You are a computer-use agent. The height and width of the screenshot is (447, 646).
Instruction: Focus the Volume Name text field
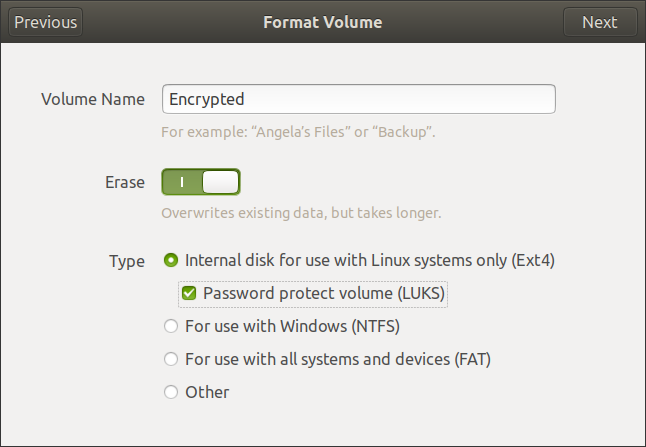[x=358, y=99]
